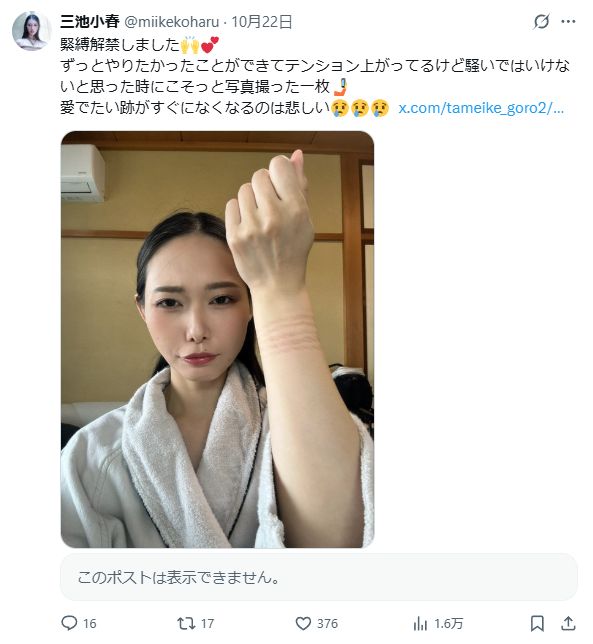Click the repost count 17
The image size is (593, 644).
[x=207, y=623]
